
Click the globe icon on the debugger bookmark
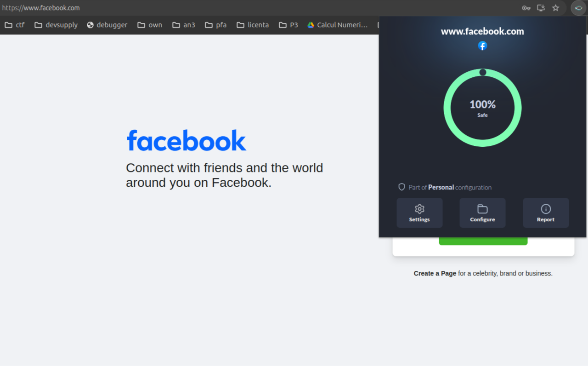pos(89,25)
